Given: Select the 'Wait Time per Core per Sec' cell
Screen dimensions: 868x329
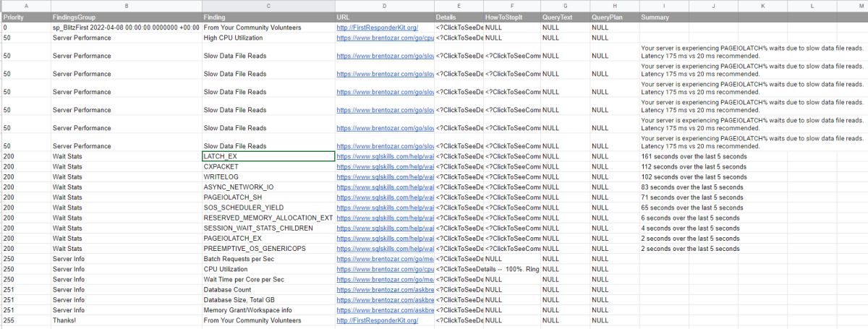Looking at the screenshot, I should click(268, 279).
